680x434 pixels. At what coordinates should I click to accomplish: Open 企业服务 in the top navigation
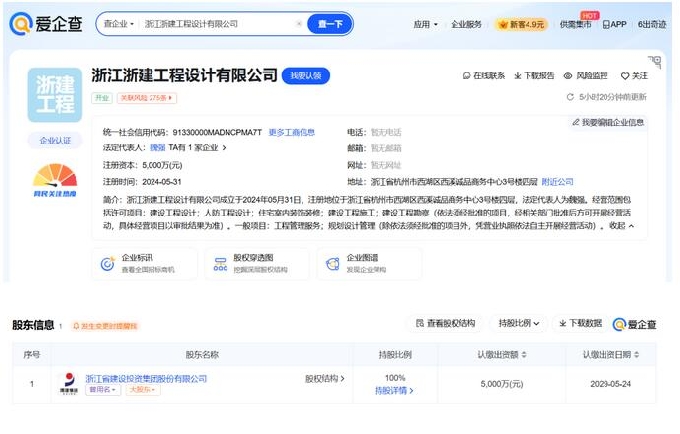click(466, 24)
